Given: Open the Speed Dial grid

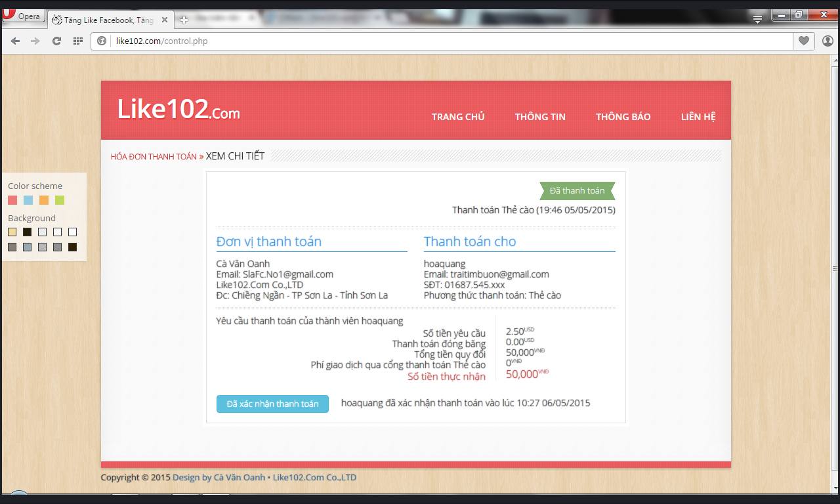Looking at the screenshot, I should coord(77,41).
